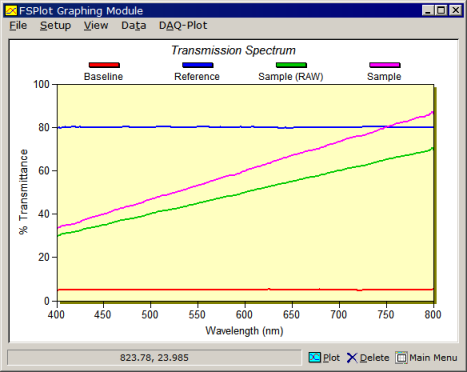The image size is (467, 372).
Task: Click the Delete button label
Action: tap(375, 358)
